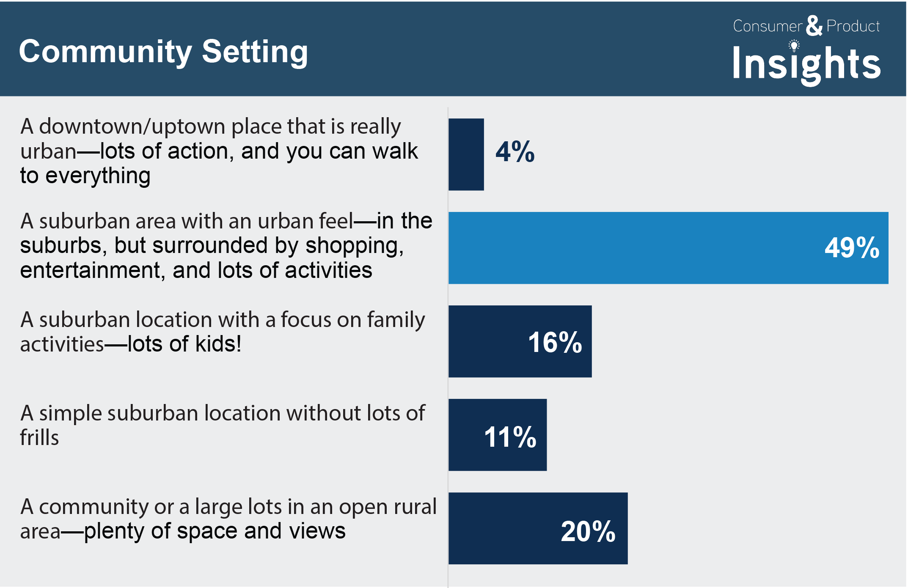908x588 pixels.
Task: Click the Community Setting title
Action: 163,52
